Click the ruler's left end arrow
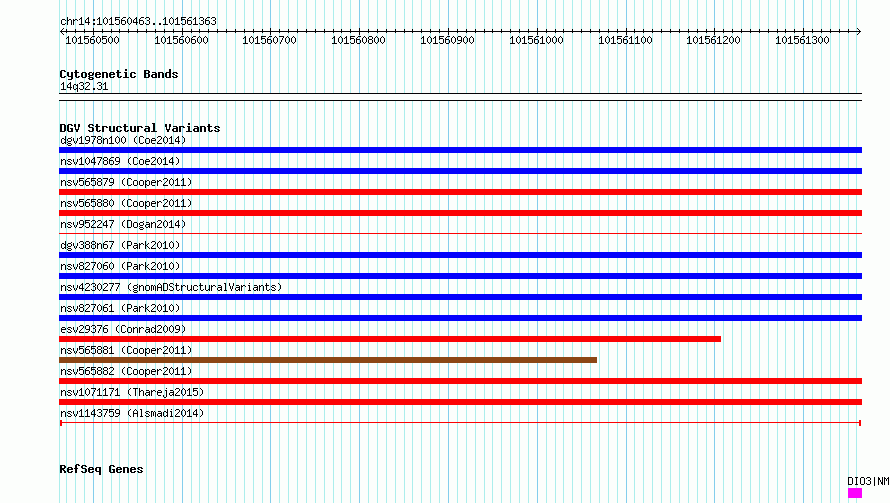The height and width of the screenshot is (503, 890). (x=62, y=31)
